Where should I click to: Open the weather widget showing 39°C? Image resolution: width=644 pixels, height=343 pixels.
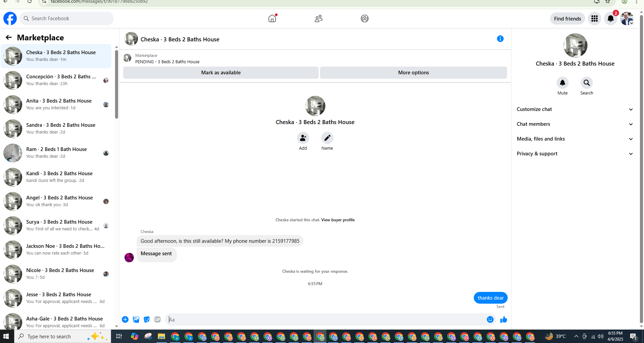coord(556,336)
